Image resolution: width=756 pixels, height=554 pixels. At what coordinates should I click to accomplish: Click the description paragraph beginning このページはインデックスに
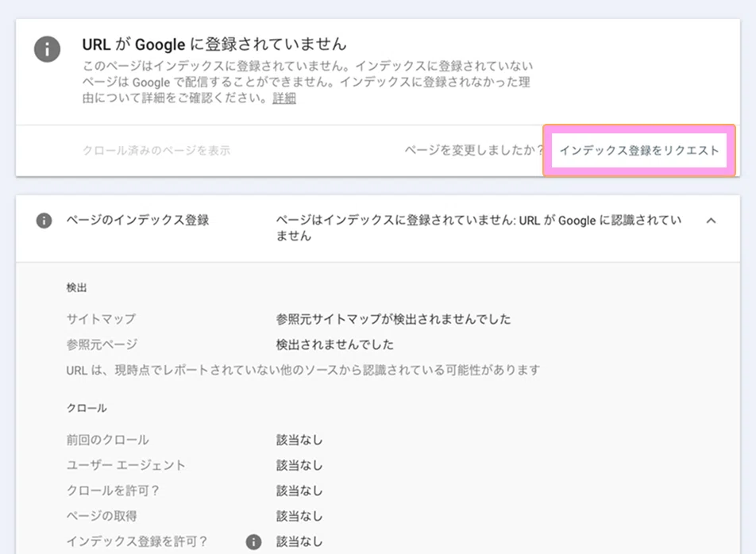(307, 82)
